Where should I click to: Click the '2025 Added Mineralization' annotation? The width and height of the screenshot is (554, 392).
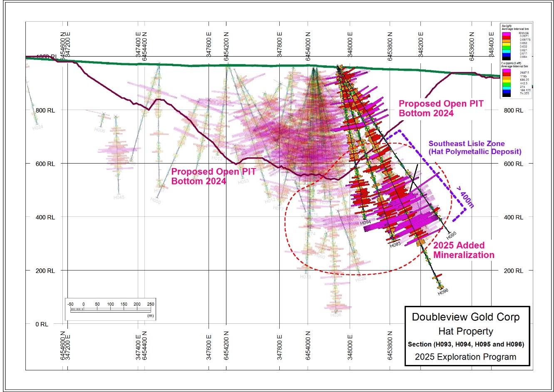click(x=464, y=251)
